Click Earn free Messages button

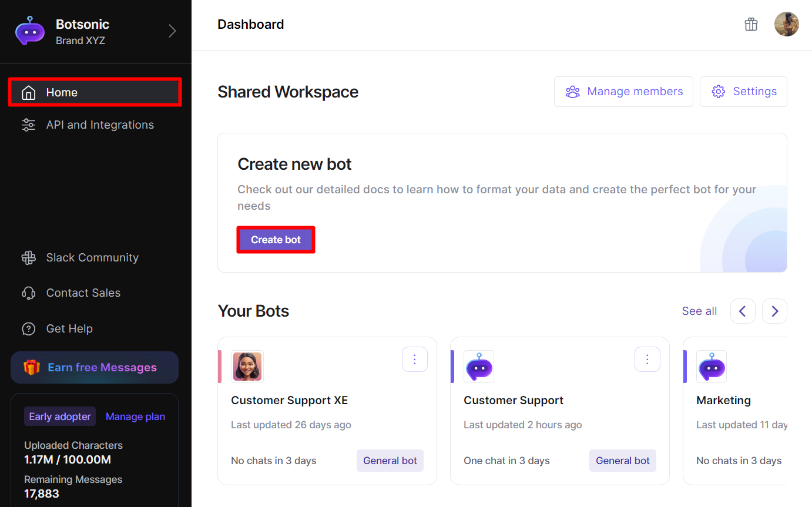95,367
